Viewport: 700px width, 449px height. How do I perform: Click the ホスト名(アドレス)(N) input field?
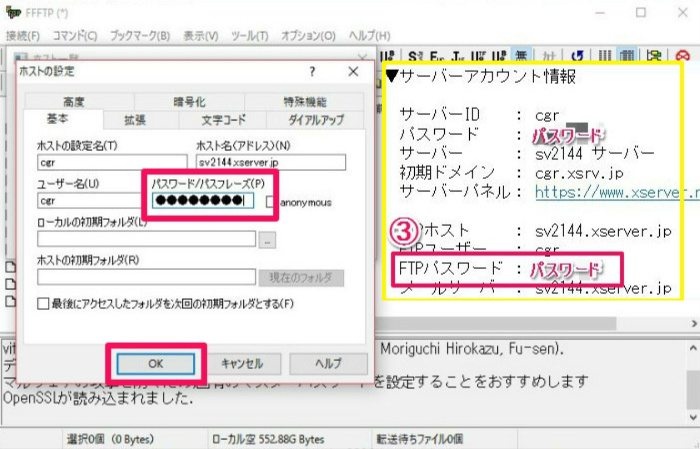pyautogui.click(x=271, y=162)
